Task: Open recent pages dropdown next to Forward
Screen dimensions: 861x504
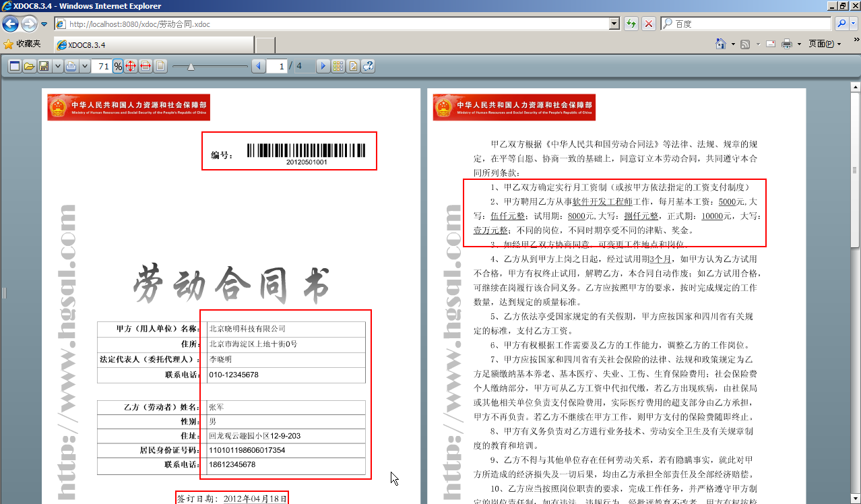Action: [44, 24]
